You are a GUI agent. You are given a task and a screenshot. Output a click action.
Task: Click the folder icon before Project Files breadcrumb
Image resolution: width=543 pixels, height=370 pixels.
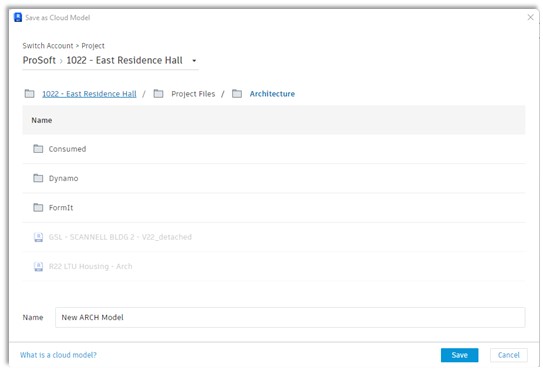coord(158,94)
